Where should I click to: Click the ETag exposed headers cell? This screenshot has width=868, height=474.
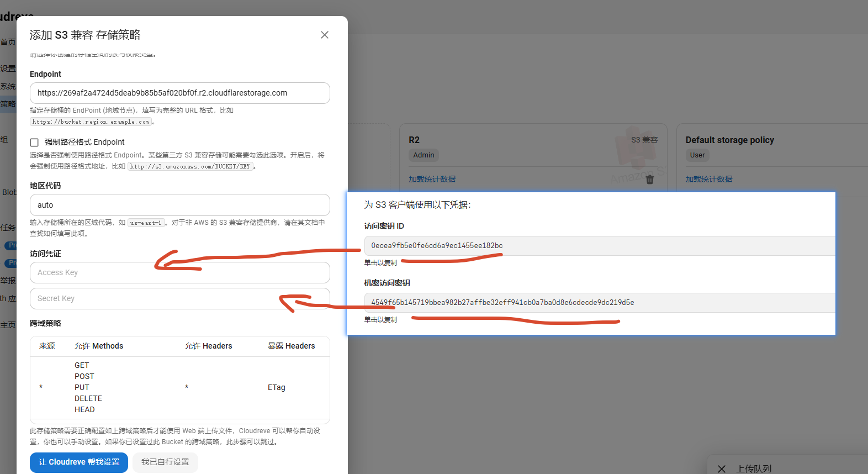click(x=277, y=387)
